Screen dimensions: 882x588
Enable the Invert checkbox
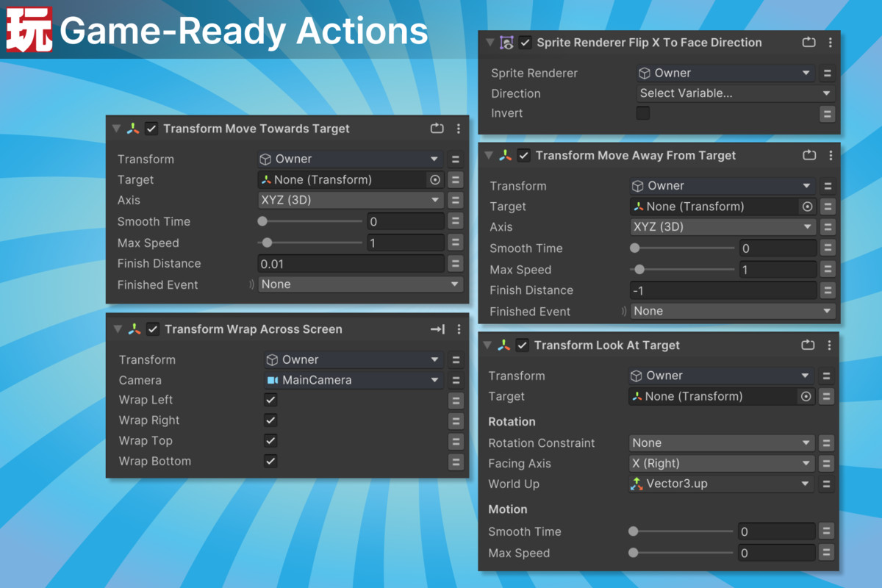point(643,113)
